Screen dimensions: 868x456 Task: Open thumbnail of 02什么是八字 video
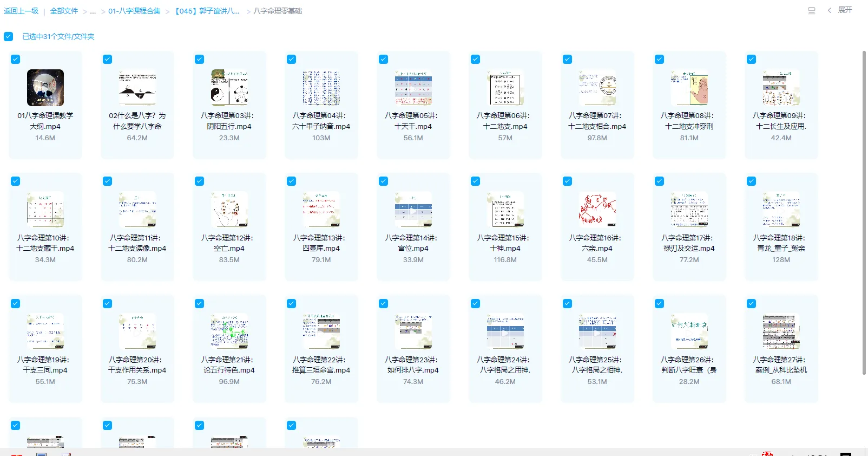[x=137, y=88]
